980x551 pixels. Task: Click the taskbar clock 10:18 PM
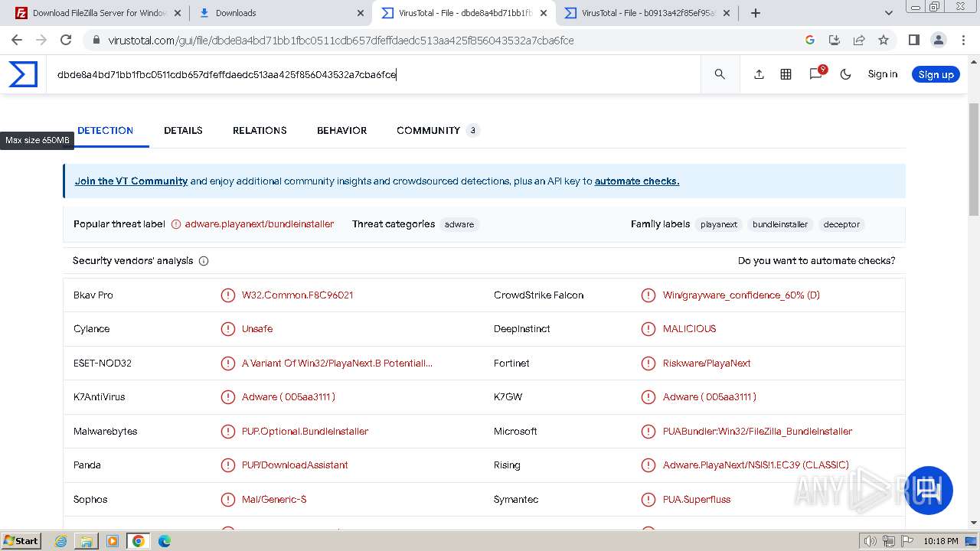click(941, 541)
